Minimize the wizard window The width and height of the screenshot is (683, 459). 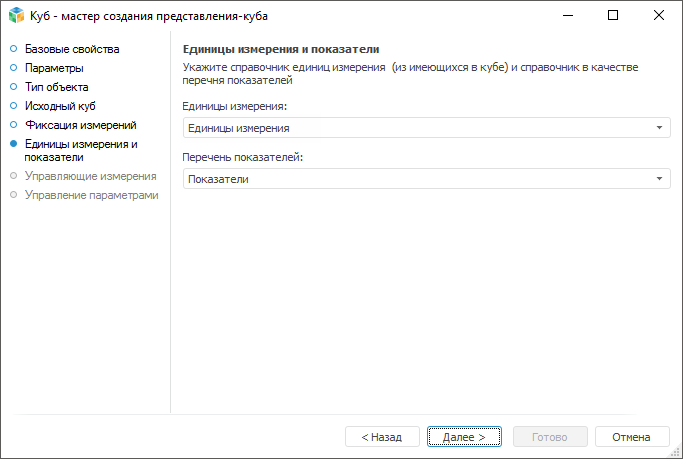567,16
